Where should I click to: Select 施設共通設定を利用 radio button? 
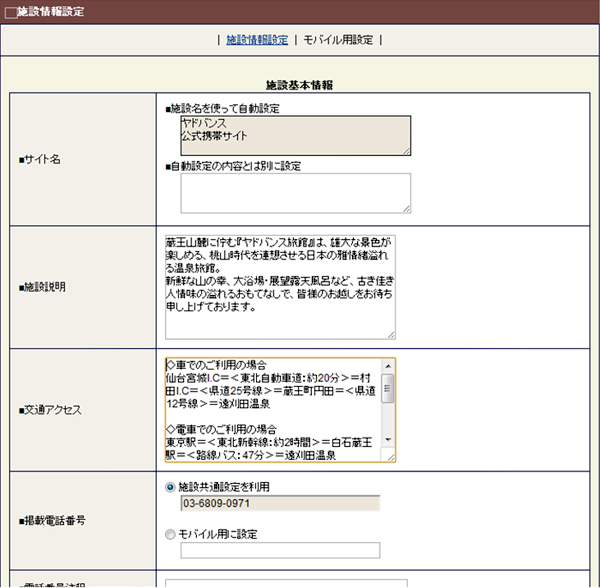170,487
